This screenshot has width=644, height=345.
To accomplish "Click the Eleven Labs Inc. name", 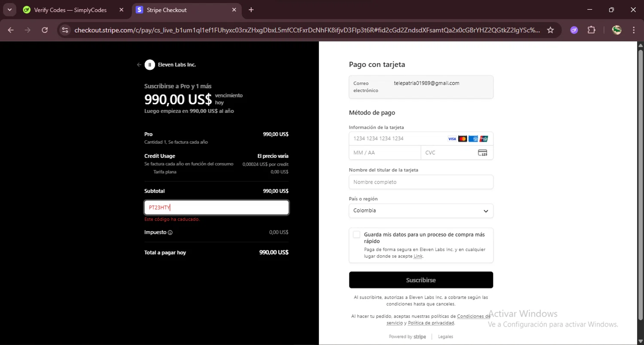I will 177,65.
